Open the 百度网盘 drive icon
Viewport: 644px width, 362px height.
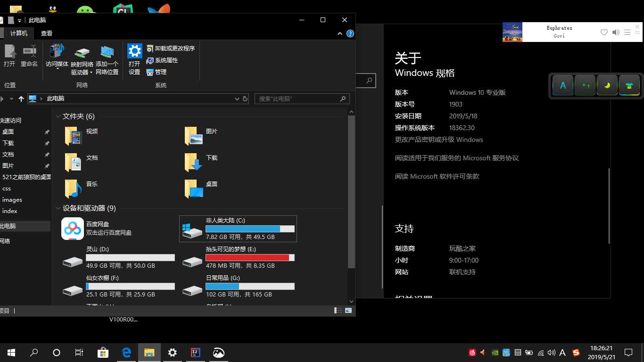coord(73,229)
